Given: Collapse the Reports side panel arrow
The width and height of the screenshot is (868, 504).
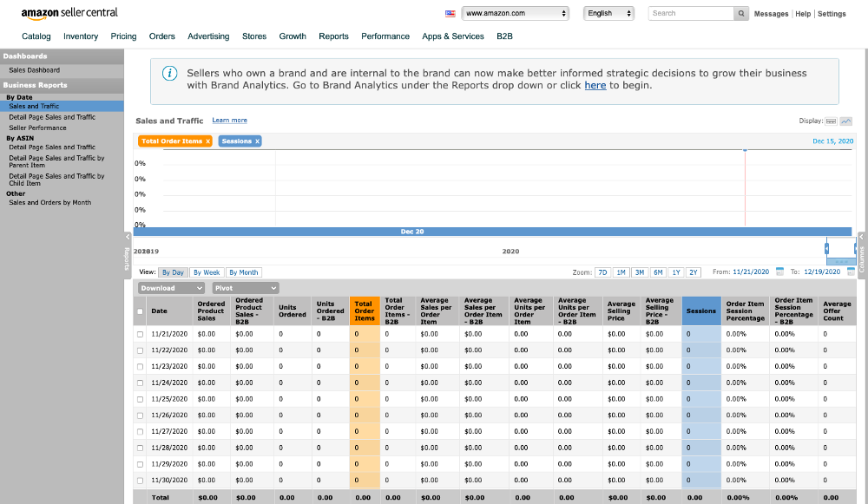Looking at the screenshot, I should pos(128,237).
